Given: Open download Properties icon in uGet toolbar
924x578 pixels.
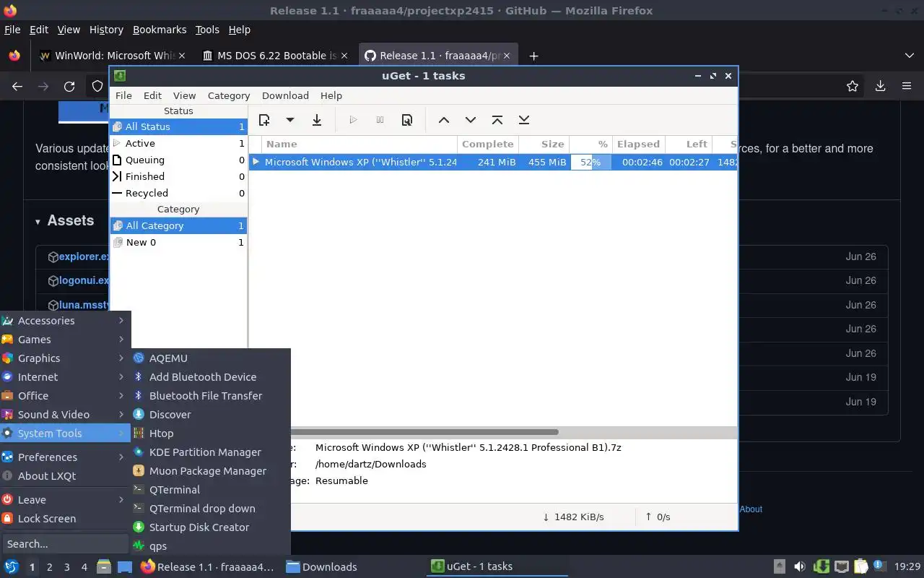Looking at the screenshot, I should click(x=407, y=120).
